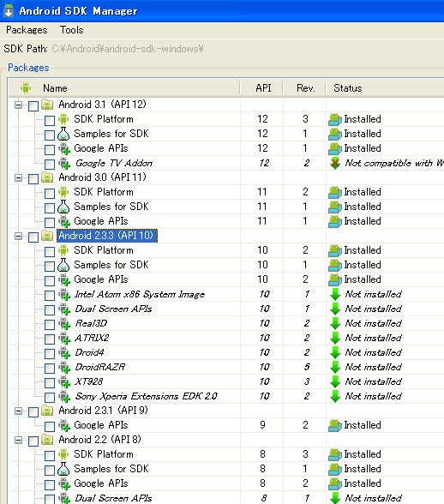Click the red X not-compatible status icon
This screenshot has width=444, height=504.
pos(335,163)
